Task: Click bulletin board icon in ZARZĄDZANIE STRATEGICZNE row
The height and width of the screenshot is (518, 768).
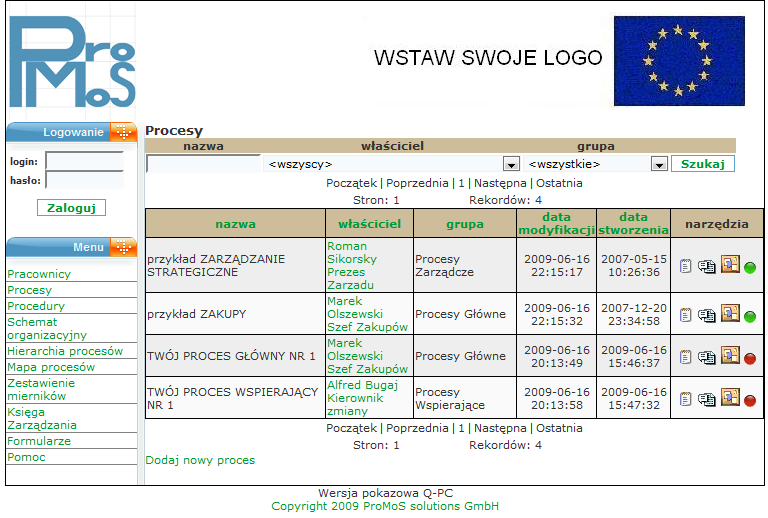Action: click(730, 264)
